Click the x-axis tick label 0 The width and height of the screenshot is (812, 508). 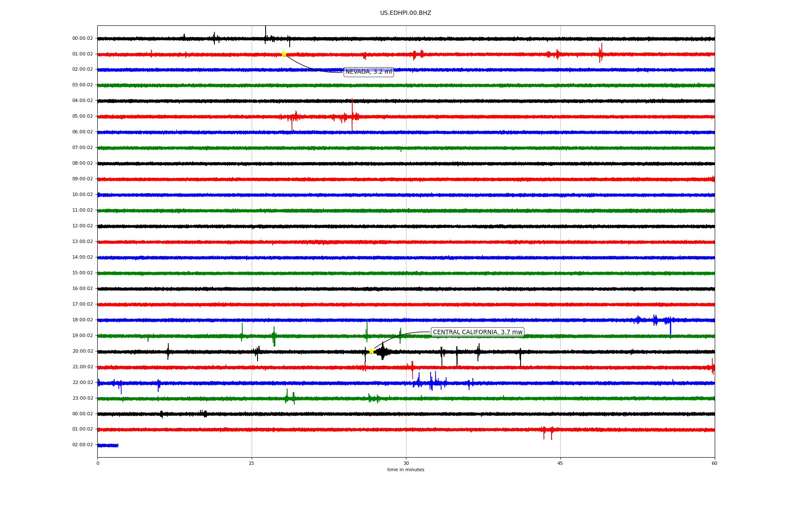coord(98,464)
